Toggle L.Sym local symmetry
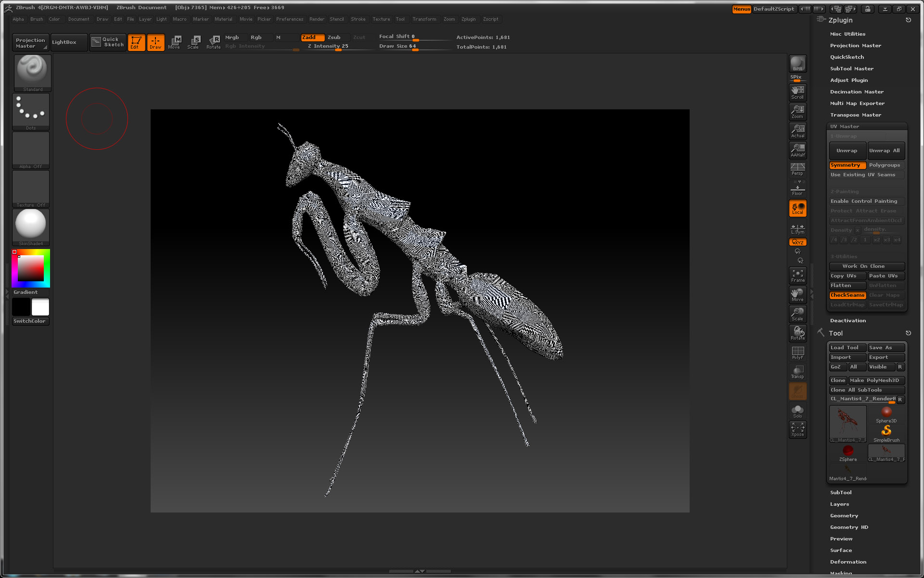Image resolution: width=924 pixels, height=578 pixels. [797, 228]
